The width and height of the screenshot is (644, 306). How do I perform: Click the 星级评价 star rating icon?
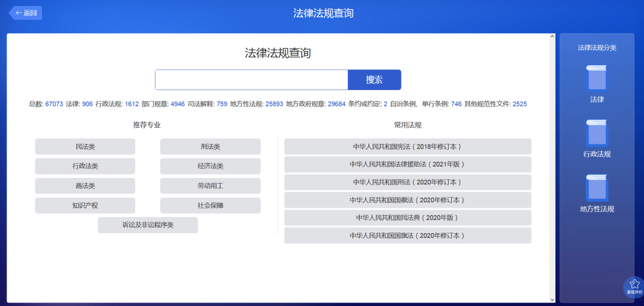(x=635, y=286)
